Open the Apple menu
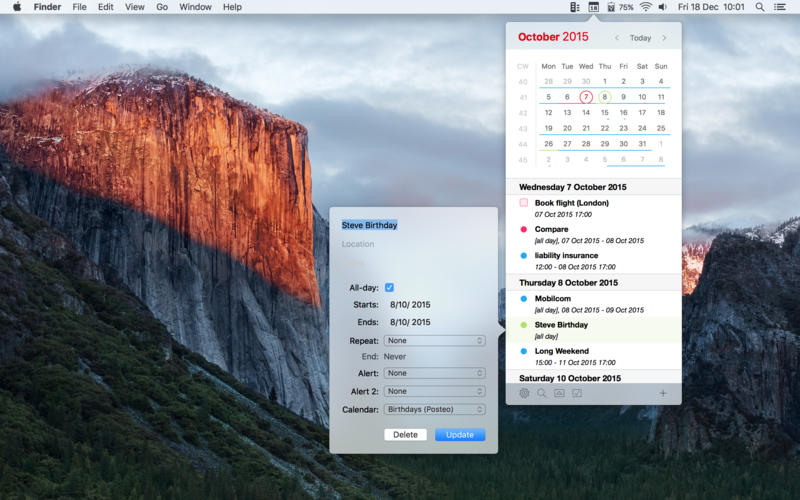 point(17,7)
